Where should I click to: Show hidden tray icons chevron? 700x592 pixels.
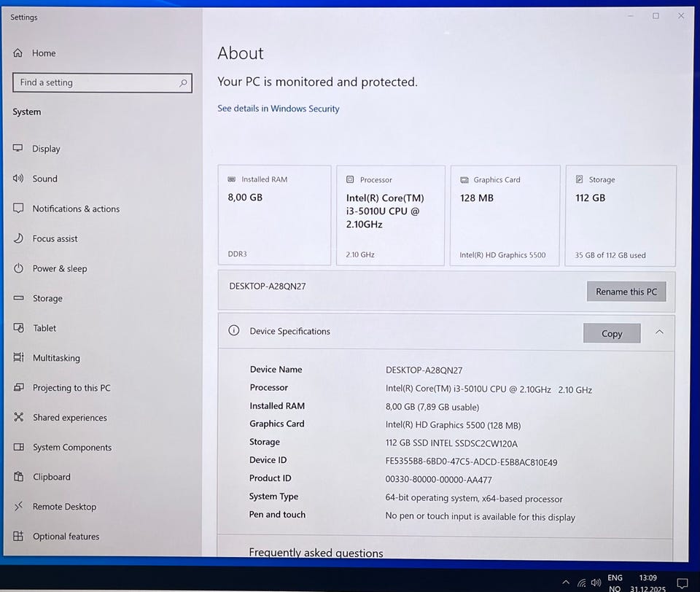(566, 583)
